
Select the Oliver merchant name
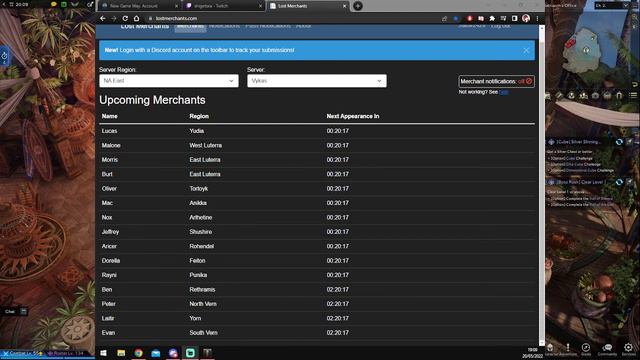coord(109,189)
